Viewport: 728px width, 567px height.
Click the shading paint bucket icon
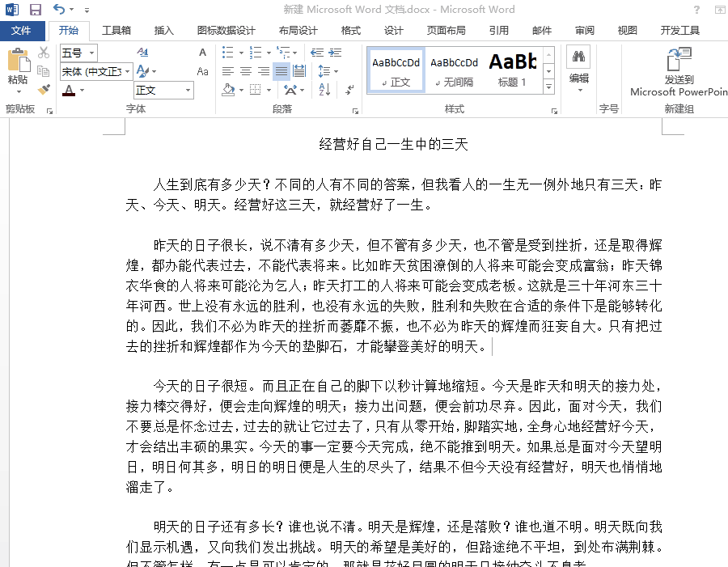coord(228,90)
